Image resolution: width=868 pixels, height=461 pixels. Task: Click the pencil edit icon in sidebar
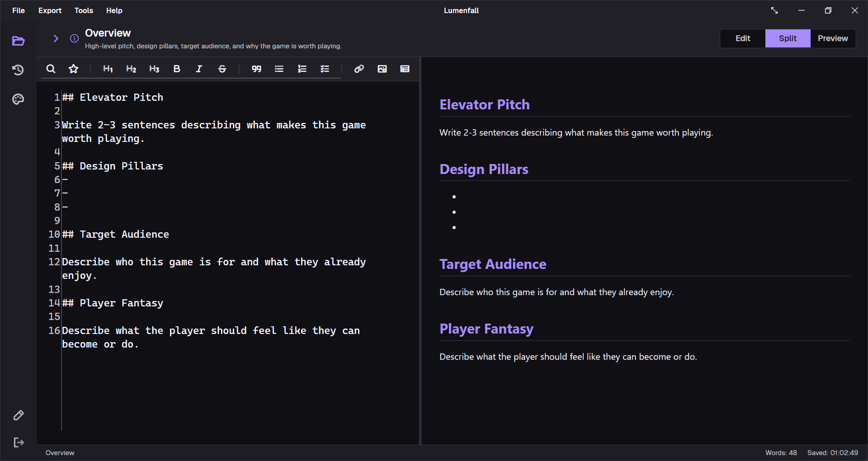coord(18,415)
